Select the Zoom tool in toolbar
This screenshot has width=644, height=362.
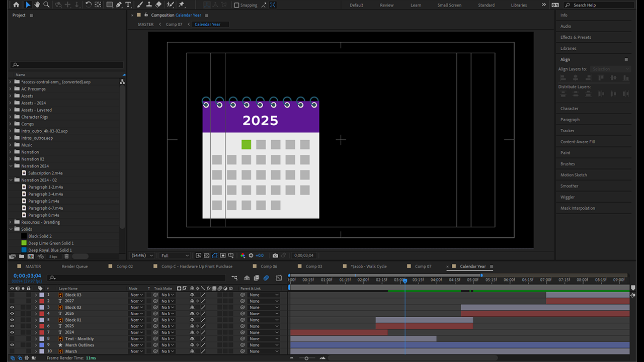coord(46,5)
